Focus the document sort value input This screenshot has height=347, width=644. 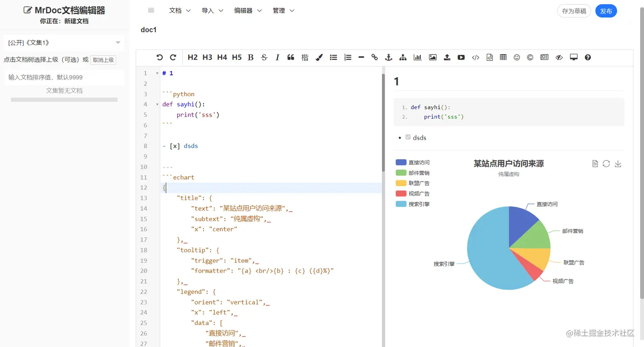click(x=64, y=77)
